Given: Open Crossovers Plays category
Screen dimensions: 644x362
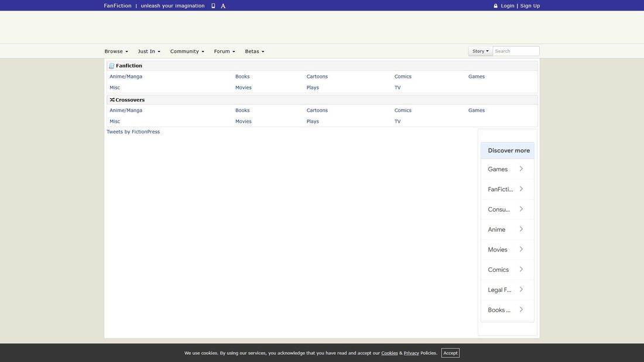Looking at the screenshot, I should (313, 122).
